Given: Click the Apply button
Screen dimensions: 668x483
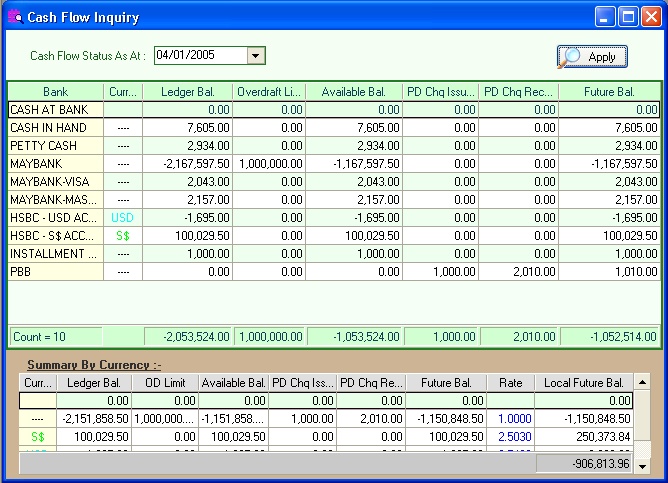Looking at the screenshot, I should pyautogui.click(x=592, y=57).
